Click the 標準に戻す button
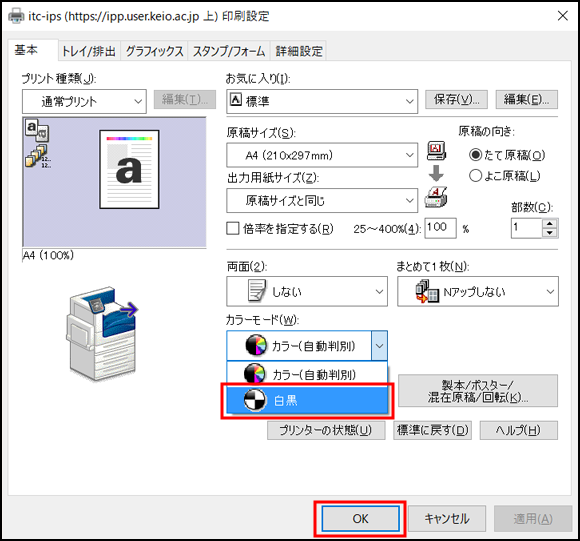The height and width of the screenshot is (541, 580). [432, 430]
